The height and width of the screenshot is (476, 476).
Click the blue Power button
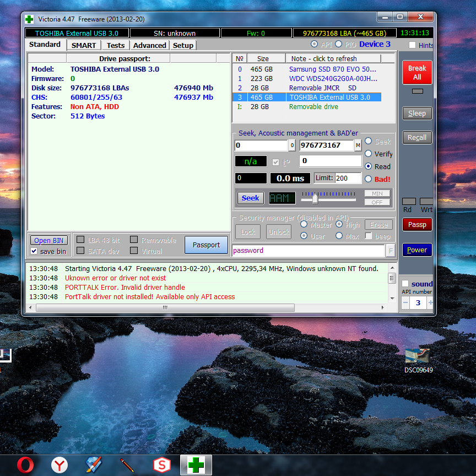[417, 250]
